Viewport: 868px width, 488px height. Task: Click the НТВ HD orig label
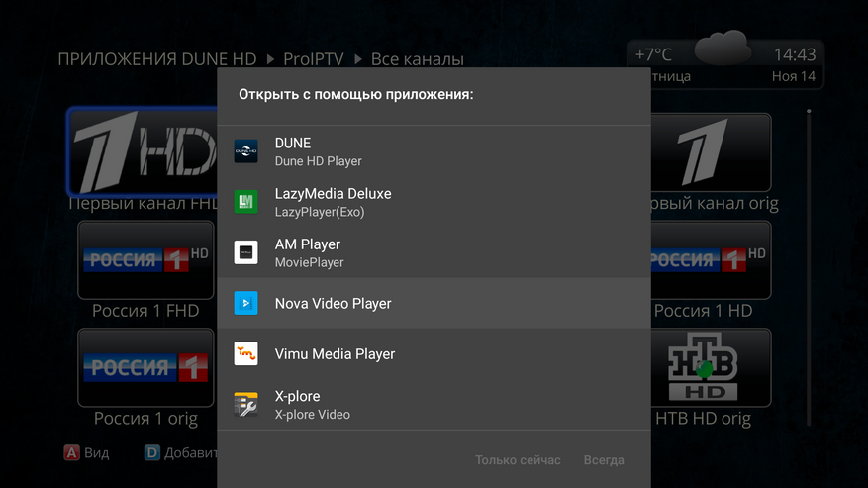point(703,418)
